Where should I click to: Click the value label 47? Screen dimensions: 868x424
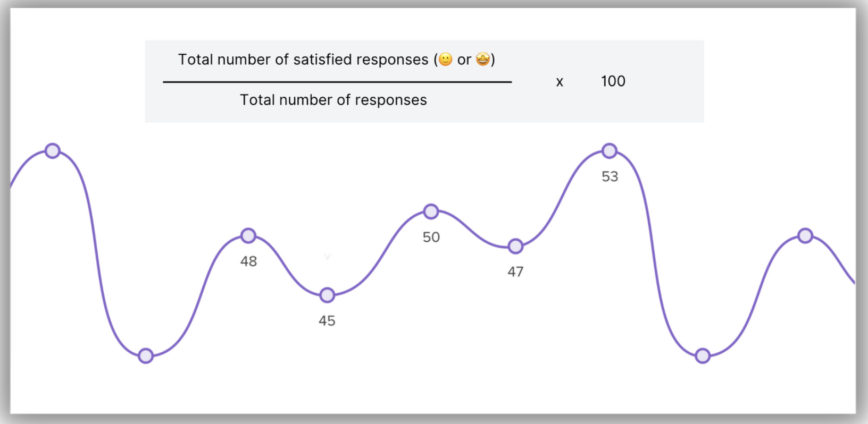pos(515,272)
